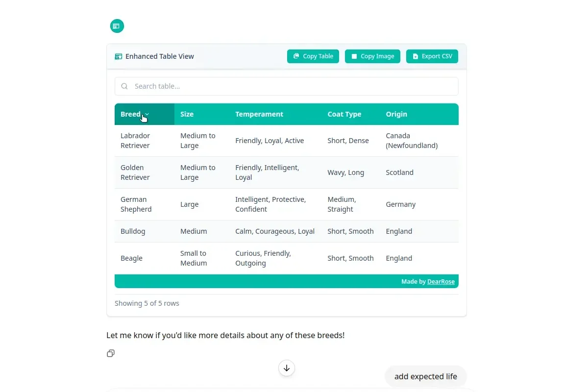The width and height of the screenshot is (588, 392).
Task: Click the magnifier icon in the search box
Action: pos(124,86)
